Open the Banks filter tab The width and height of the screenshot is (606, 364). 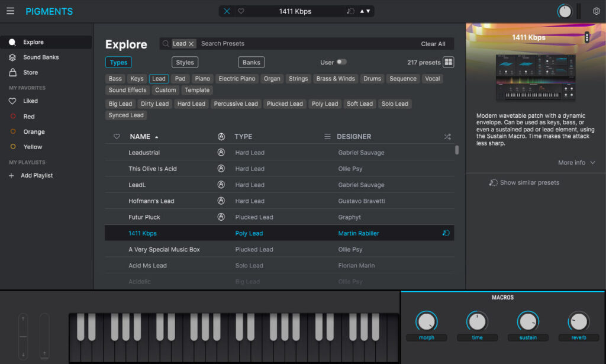pyautogui.click(x=251, y=62)
